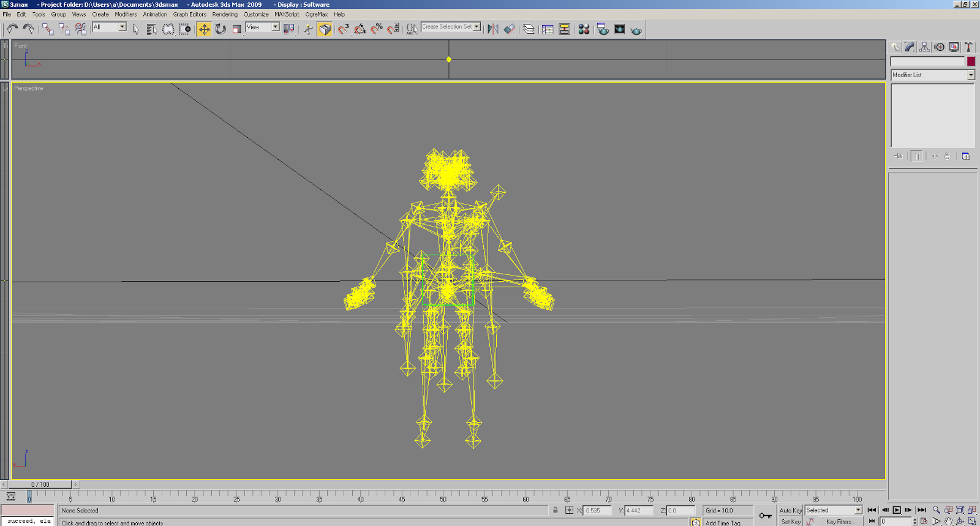Click the Set Key button
Image resolution: width=980 pixels, height=526 pixels.
click(x=790, y=522)
